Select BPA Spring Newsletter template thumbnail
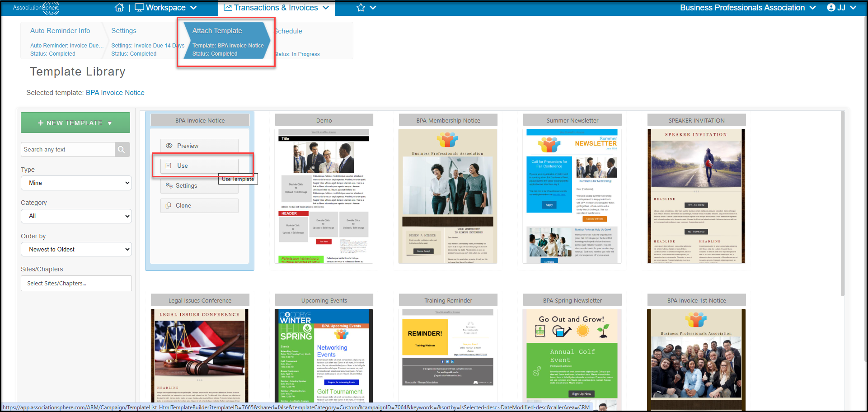Viewport: 868px width, 412px height. pos(572,355)
